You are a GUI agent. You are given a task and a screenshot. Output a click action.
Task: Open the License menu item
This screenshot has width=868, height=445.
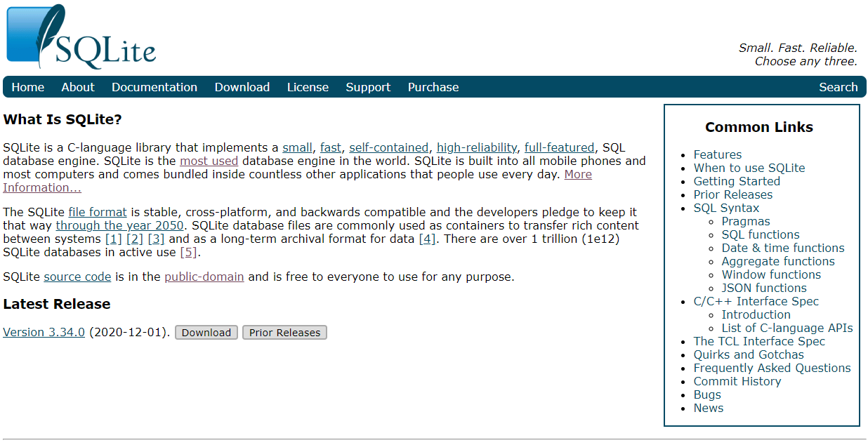pos(308,87)
